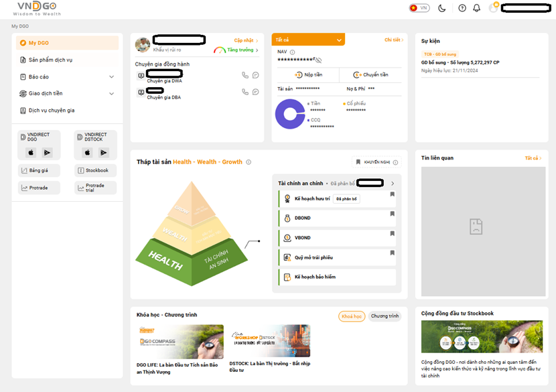This screenshot has width=556, height=392.
Task: Open the TCB - GD bổ sung event
Action: pos(480,62)
